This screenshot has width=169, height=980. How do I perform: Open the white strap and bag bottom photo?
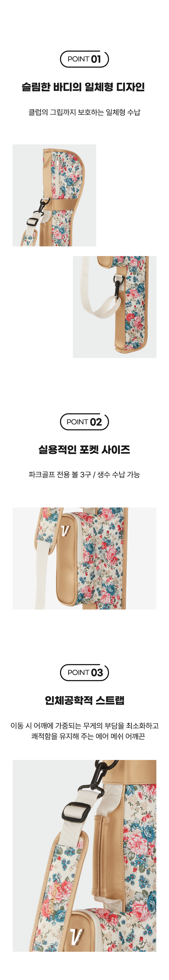(x=114, y=307)
